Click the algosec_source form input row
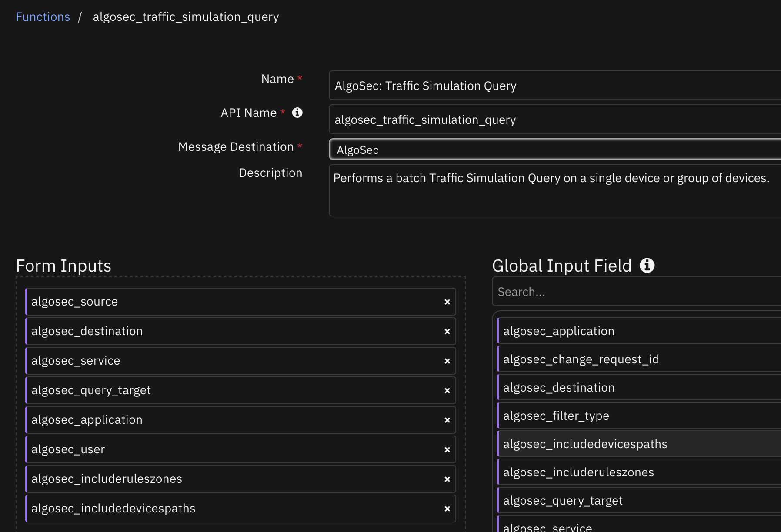The height and width of the screenshot is (532, 781). (240, 302)
